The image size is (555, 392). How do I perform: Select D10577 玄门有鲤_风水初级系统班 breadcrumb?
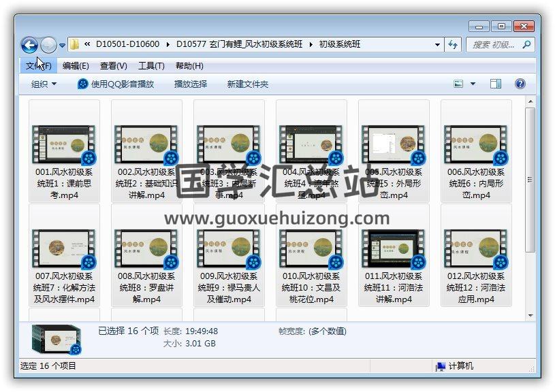pyautogui.click(x=239, y=44)
